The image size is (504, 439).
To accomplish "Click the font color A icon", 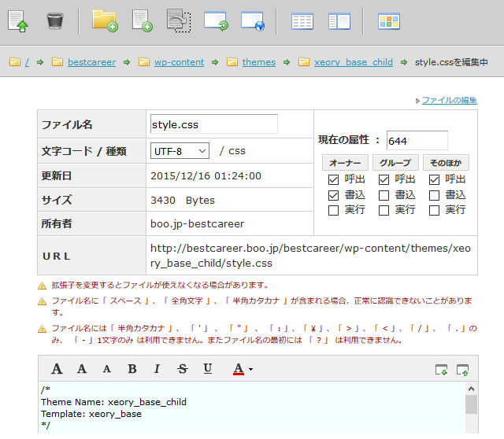I will 239,369.
